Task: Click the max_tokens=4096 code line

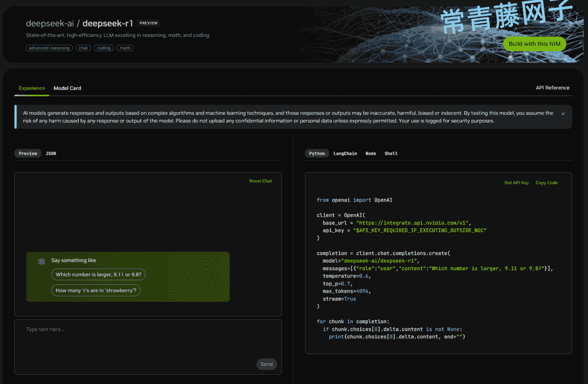Action: tap(346, 291)
